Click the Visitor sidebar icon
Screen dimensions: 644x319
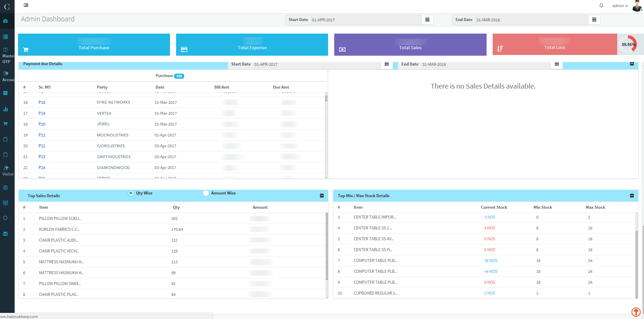[x=7, y=171]
